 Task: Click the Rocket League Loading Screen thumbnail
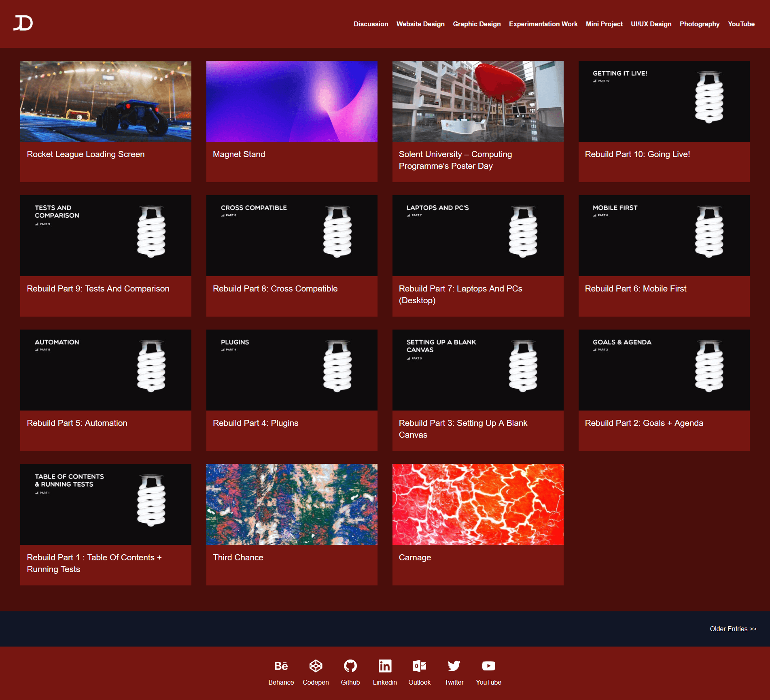[106, 101]
